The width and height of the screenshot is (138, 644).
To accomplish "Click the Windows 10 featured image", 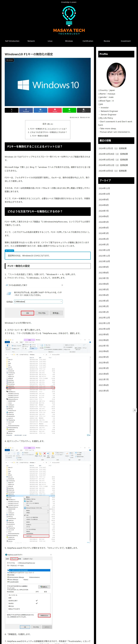I will point(48,82).
